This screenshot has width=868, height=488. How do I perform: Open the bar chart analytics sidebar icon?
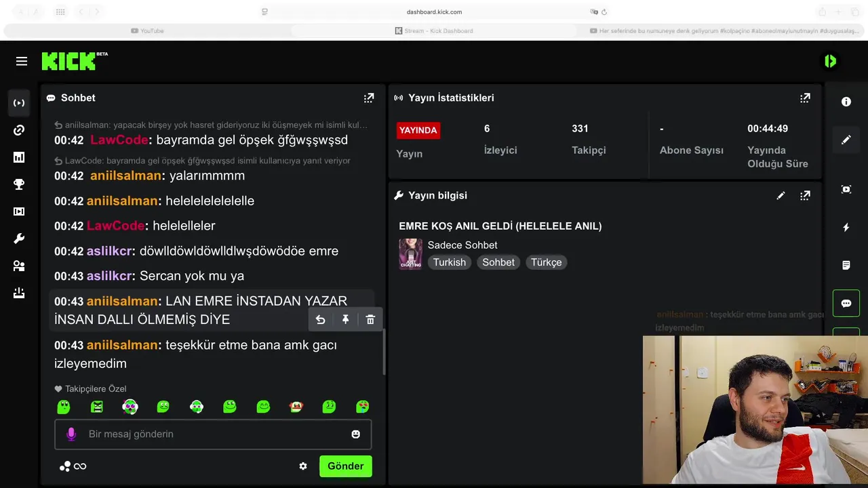[19, 157]
